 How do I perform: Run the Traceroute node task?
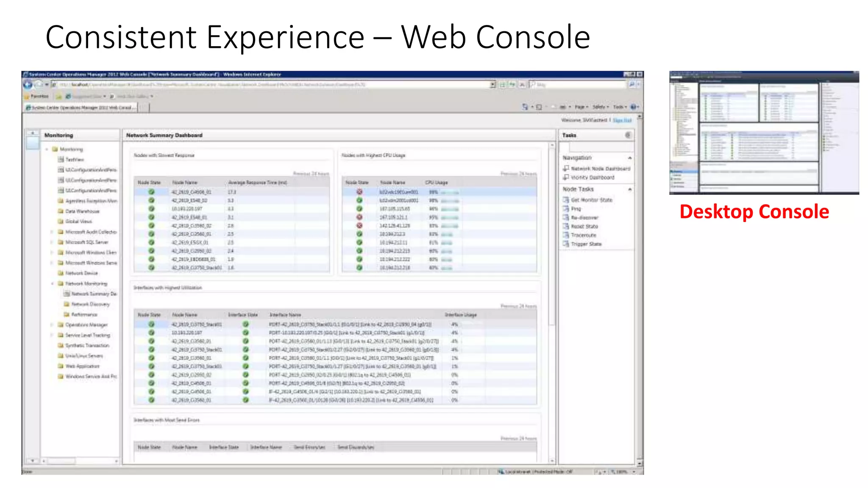[584, 235]
